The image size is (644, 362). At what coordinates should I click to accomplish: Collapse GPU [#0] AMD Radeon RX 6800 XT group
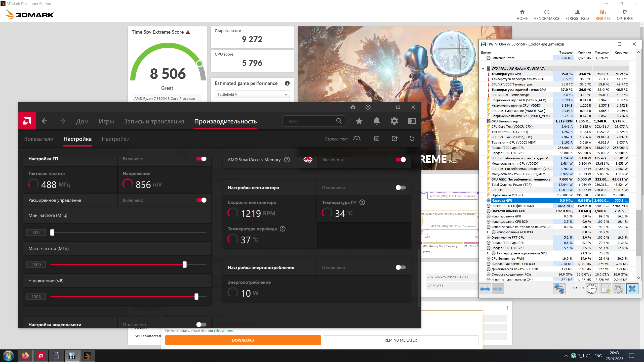[482, 68]
